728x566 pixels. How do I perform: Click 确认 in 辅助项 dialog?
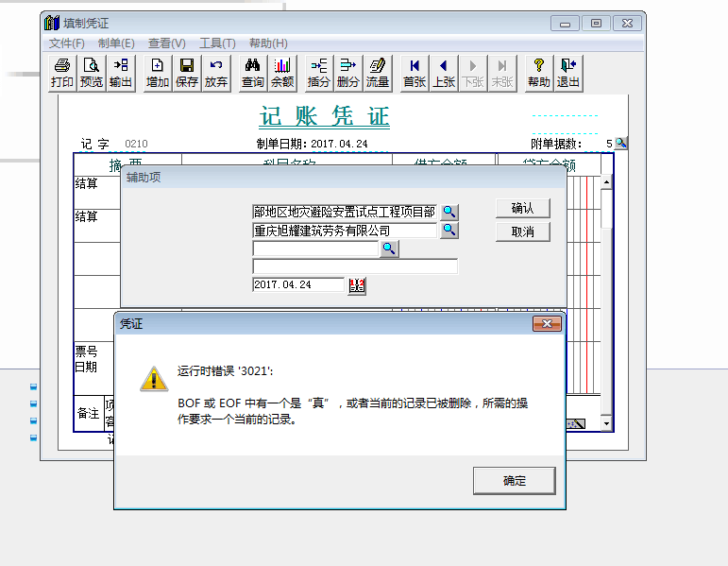tap(523, 208)
